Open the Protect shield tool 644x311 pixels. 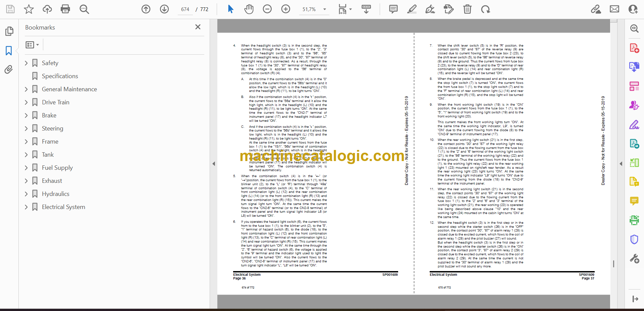tap(634, 240)
